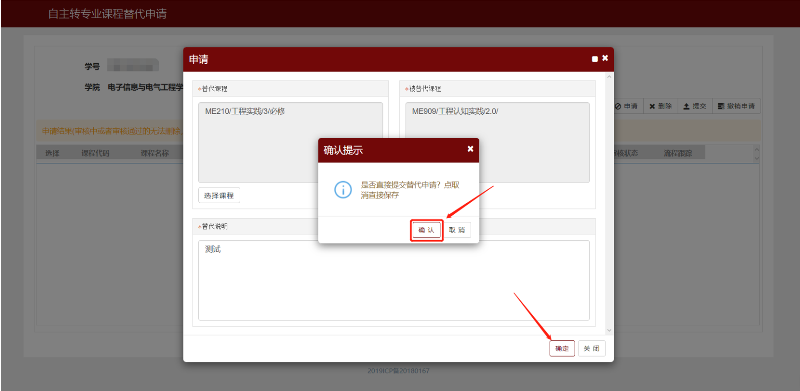Click 提交 toolbar button on background page
The height and width of the screenshot is (391, 800).
point(694,106)
